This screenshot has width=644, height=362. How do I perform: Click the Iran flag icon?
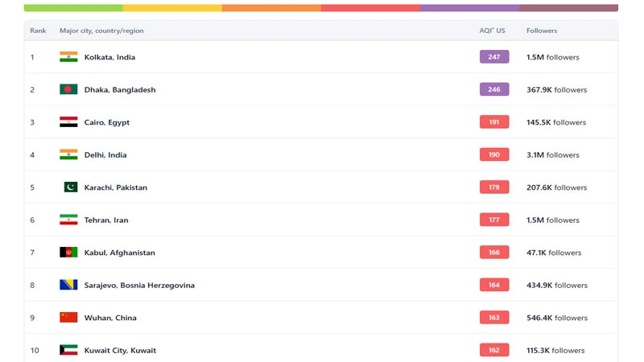point(68,220)
